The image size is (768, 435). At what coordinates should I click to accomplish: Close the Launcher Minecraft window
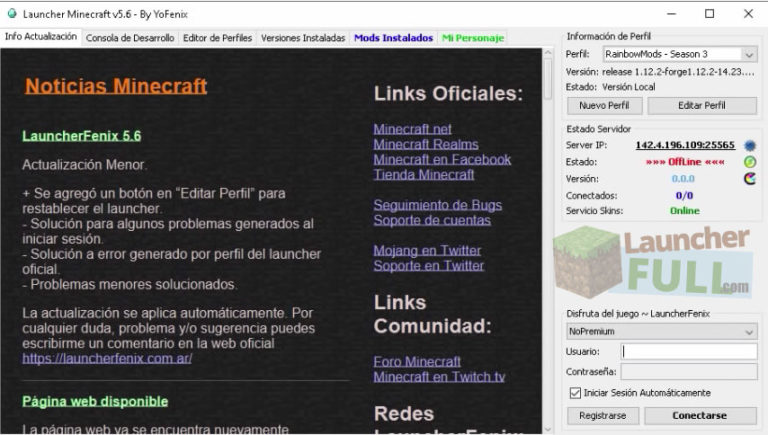tap(748, 14)
